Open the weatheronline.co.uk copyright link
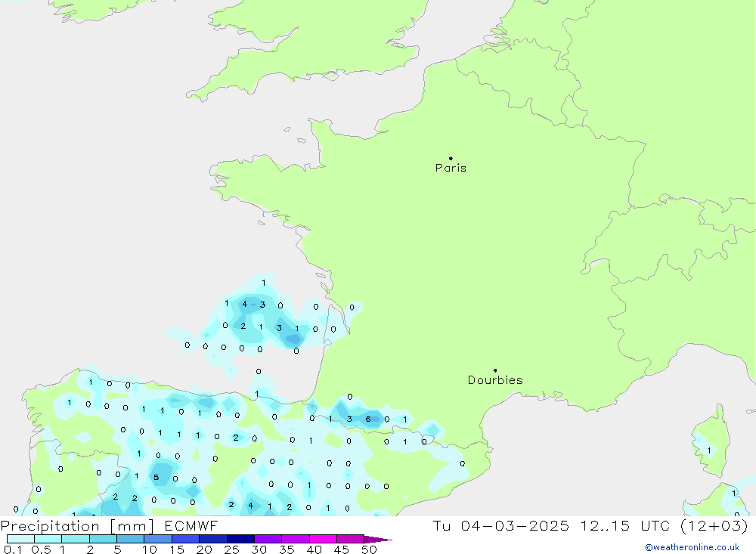 [x=692, y=547]
